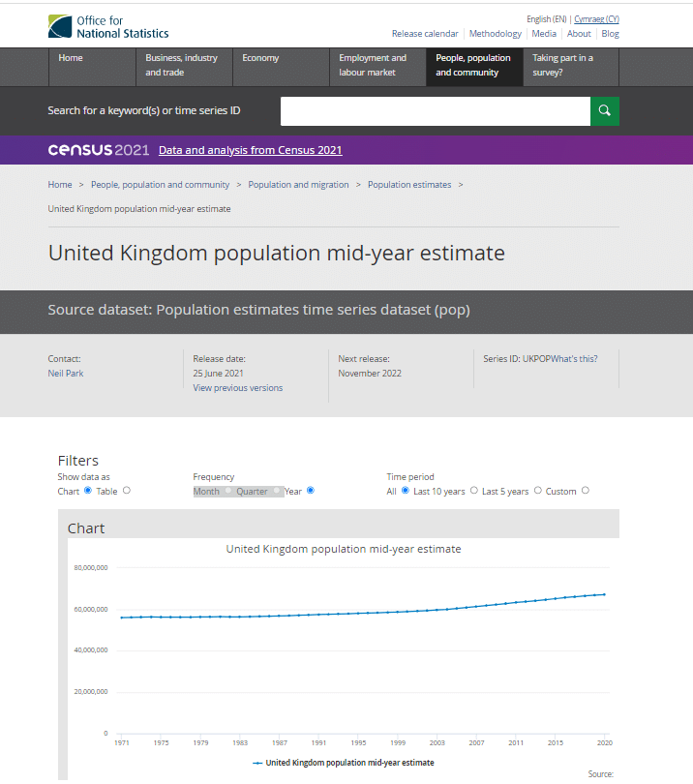
Task: Select the Year frequency radio button
Action: (311, 491)
